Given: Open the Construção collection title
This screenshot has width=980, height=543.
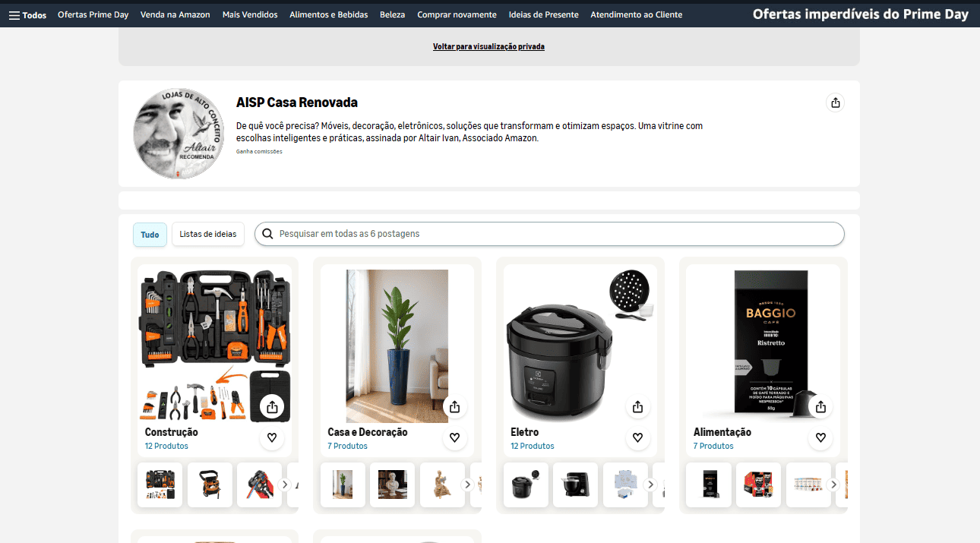Looking at the screenshot, I should 171,432.
